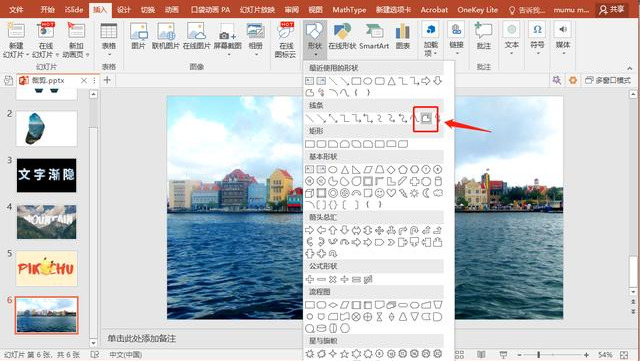Open the iSlide tab

click(x=74, y=9)
